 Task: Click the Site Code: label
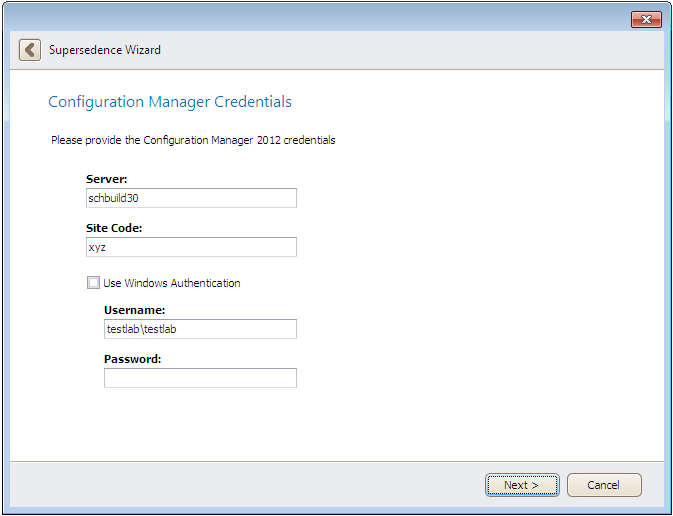click(114, 228)
